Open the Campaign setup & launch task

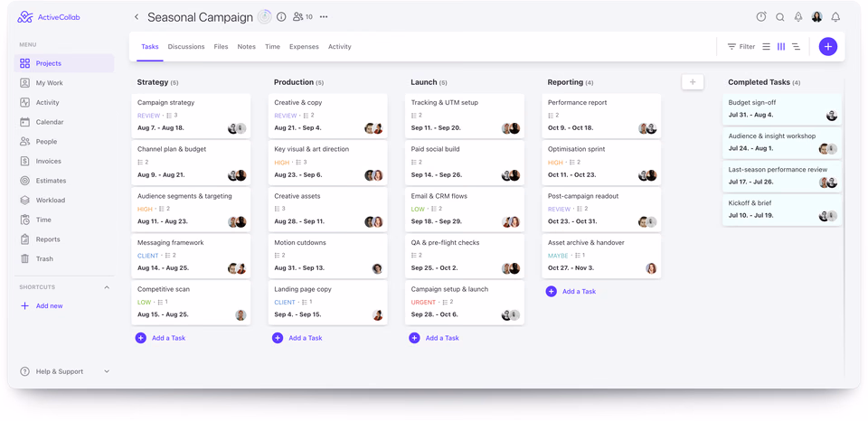[465, 303]
